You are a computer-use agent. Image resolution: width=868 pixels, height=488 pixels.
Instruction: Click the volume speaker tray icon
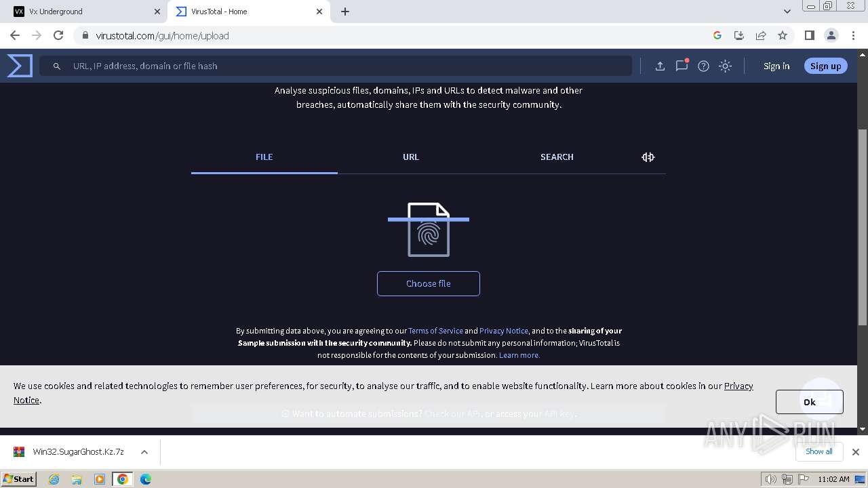tap(771, 479)
